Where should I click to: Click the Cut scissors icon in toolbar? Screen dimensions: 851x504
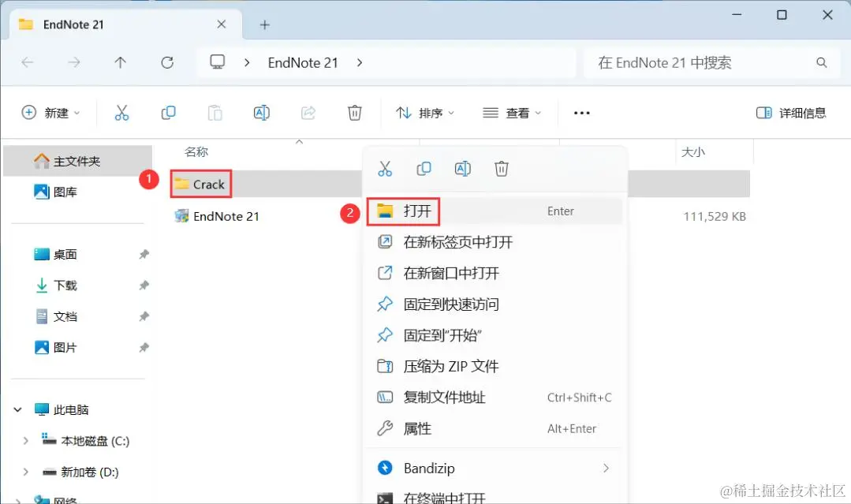121,113
